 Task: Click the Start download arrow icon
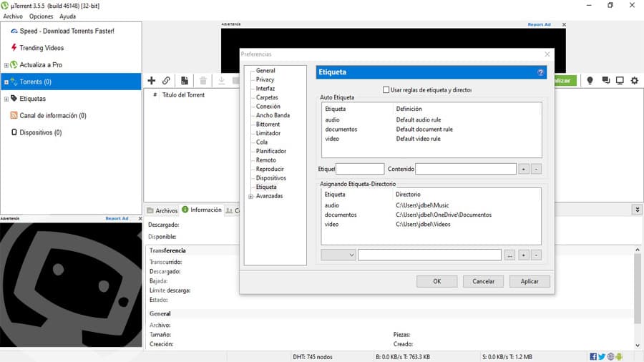(x=221, y=80)
